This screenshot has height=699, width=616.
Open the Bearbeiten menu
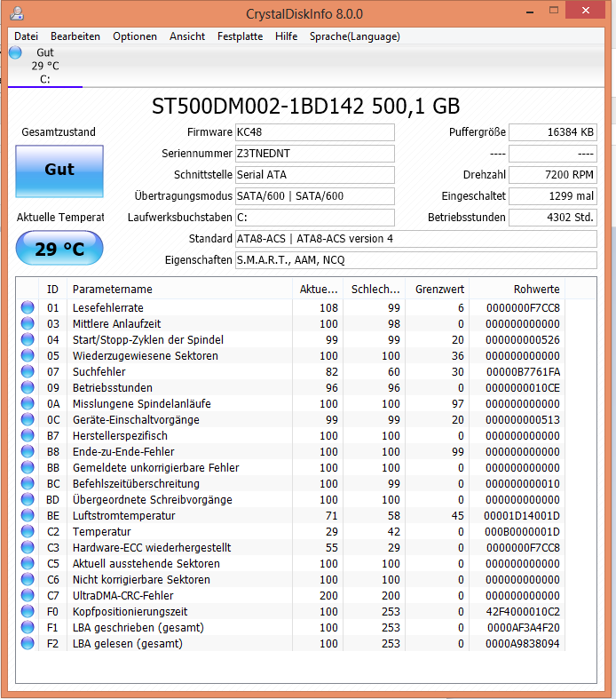click(x=75, y=36)
